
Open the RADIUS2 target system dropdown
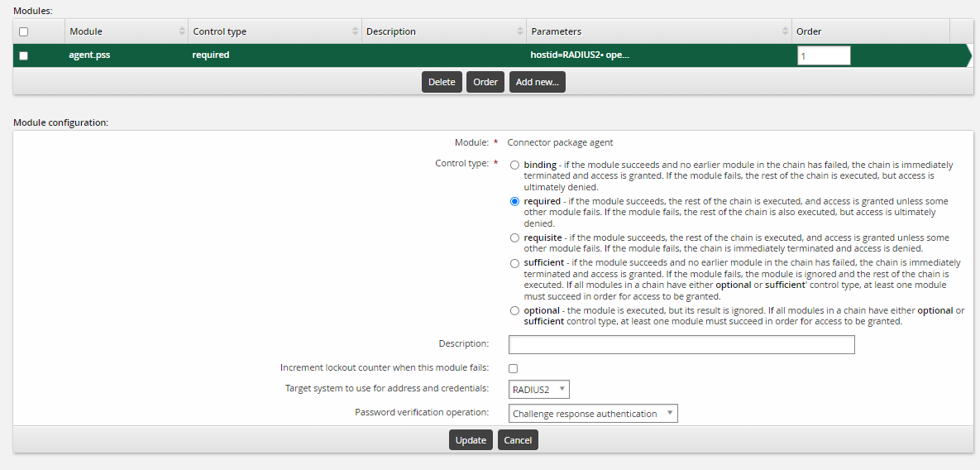[540, 390]
